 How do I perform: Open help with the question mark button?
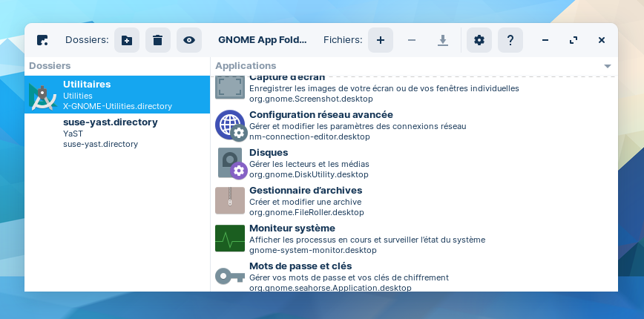(x=510, y=40)
